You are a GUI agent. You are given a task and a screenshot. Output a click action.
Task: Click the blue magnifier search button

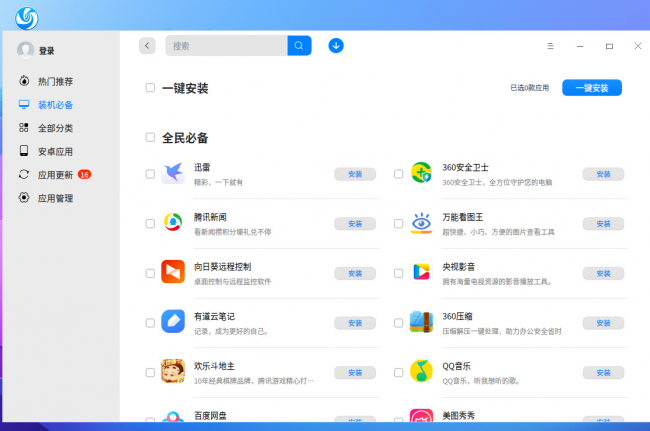click(299, 46)
